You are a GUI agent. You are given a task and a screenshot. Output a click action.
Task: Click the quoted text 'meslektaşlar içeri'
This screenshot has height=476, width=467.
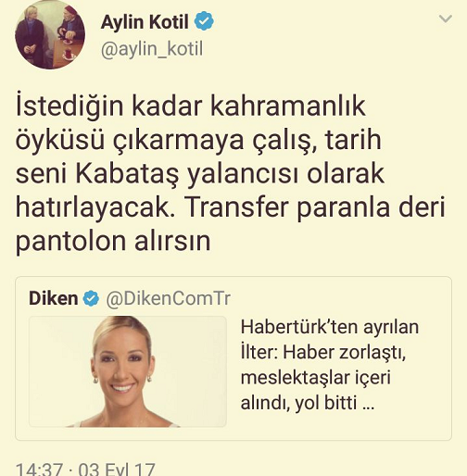(316, 378)
